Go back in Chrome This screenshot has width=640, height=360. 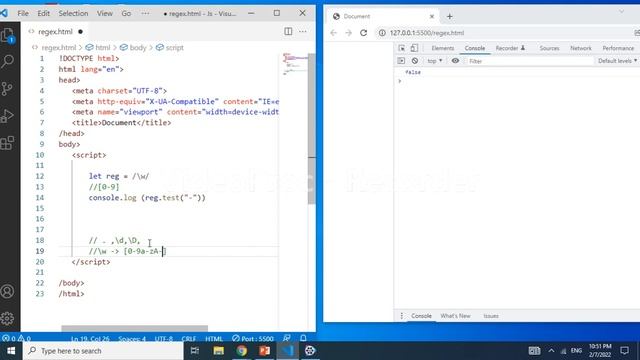click(333, 33)
